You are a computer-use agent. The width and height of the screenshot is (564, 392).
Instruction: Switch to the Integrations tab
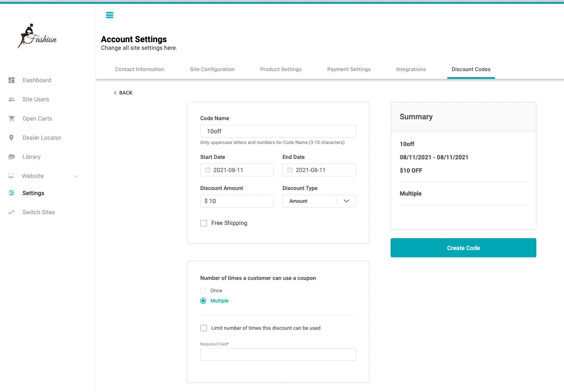pos(411,69)
